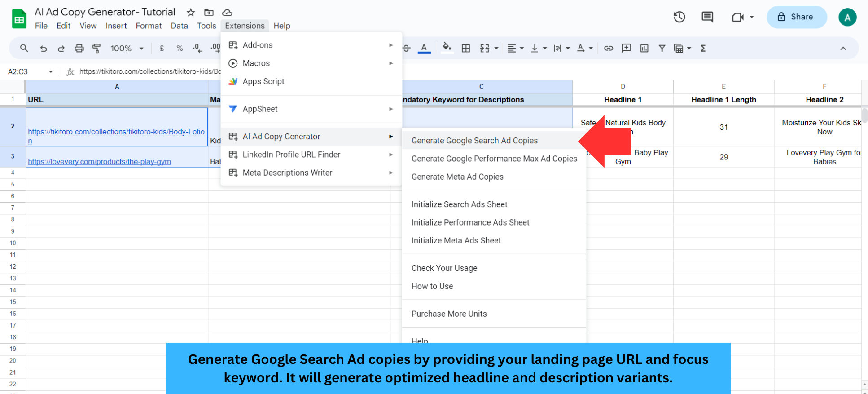
Task: Click the move to folder icon
Action: pos(209,12)
